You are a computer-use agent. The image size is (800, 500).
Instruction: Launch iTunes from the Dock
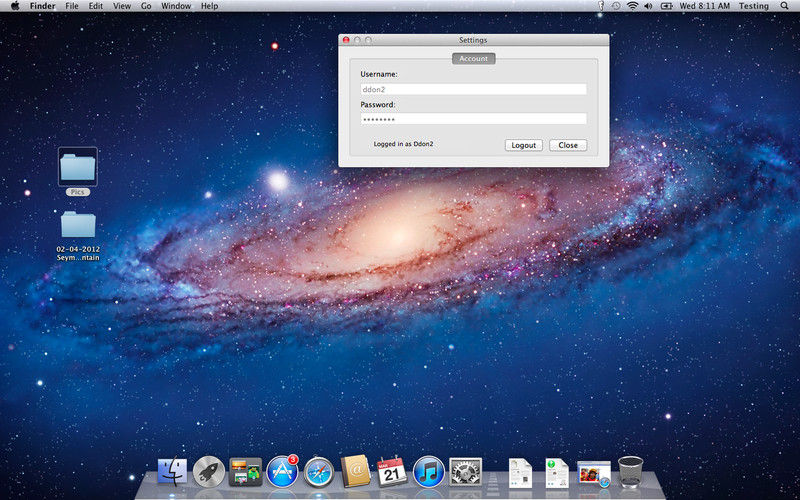(x=429, y=471)
